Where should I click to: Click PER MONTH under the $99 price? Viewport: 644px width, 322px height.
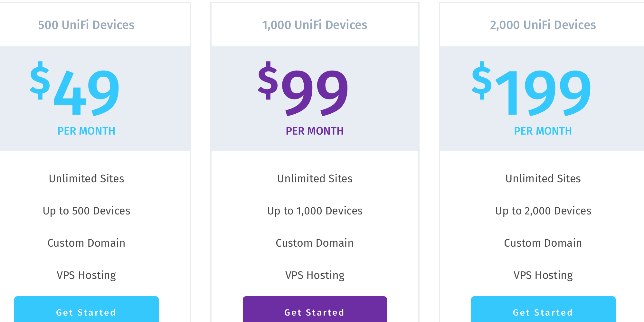tap(315, 131)
